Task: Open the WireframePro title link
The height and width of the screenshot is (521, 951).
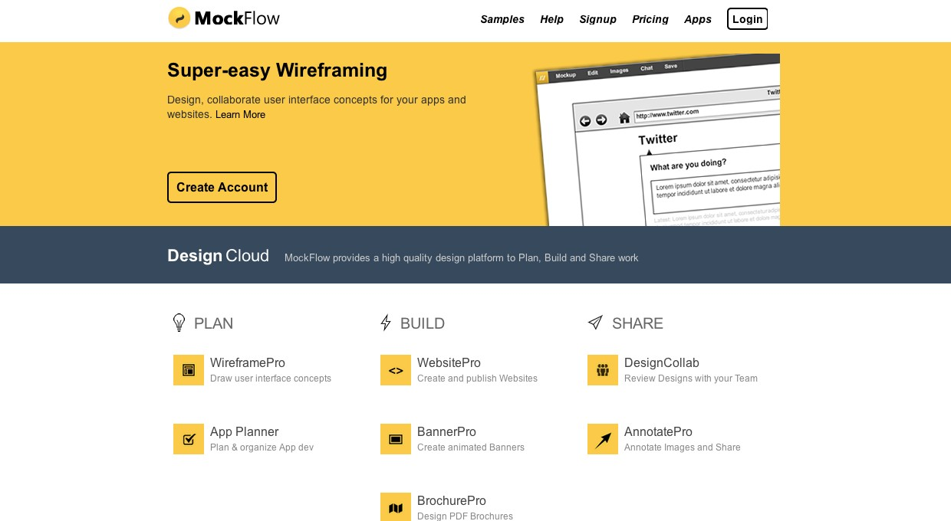Action: [247, 363]
